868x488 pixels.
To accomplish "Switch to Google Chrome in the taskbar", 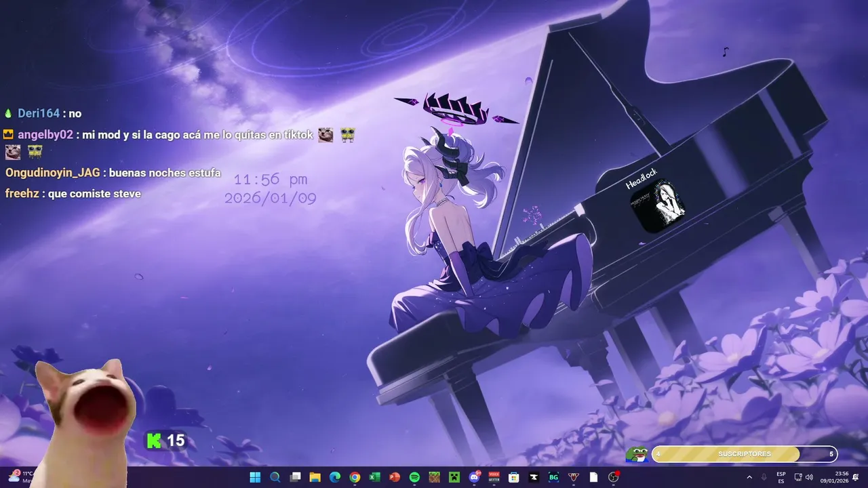I will tap(355, 477).
